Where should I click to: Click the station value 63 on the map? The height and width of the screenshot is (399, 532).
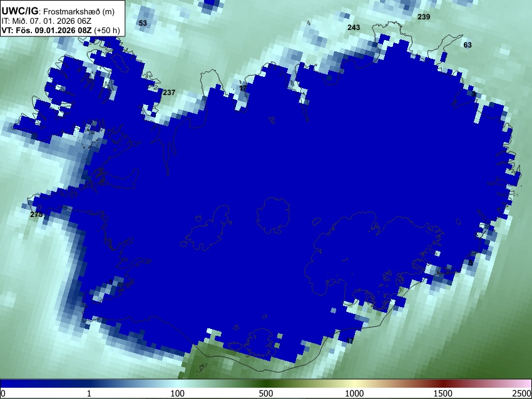coord(468,45)
